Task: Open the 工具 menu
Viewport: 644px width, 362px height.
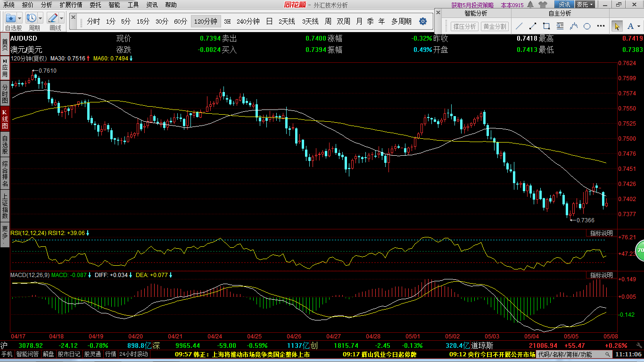Action: (x=133, y=5)
